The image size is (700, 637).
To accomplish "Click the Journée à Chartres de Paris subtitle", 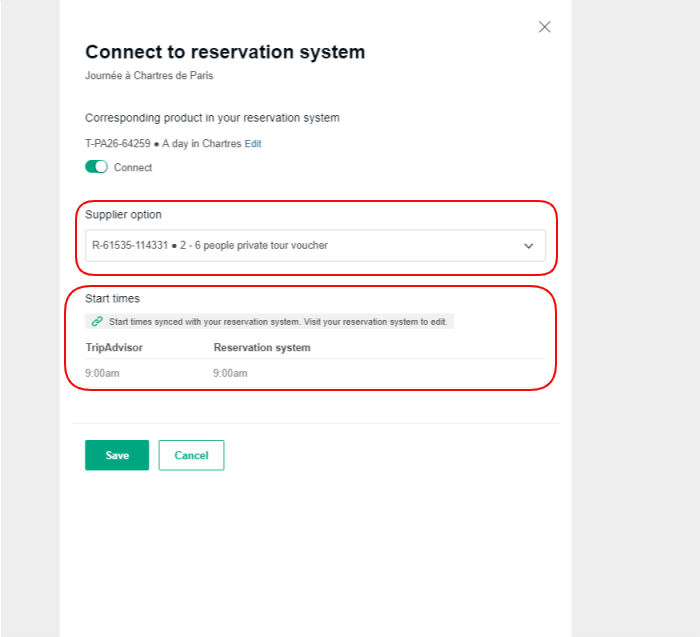I will (x=148, y=75).
